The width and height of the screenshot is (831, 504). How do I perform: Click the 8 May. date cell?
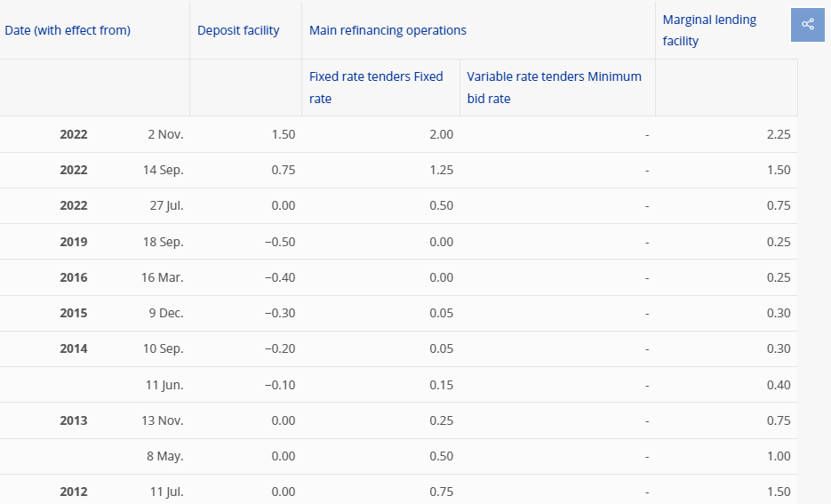(164, 456)
